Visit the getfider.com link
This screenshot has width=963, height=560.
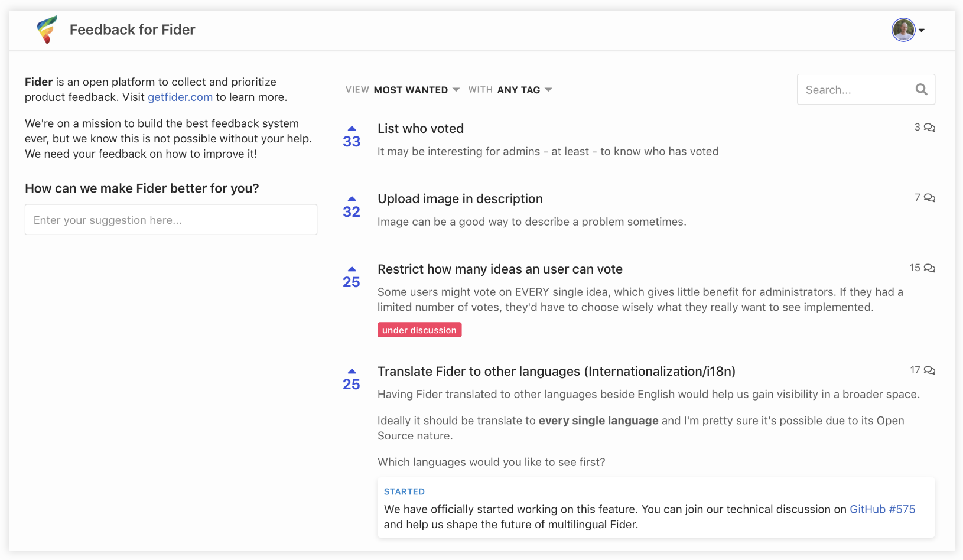180,97
